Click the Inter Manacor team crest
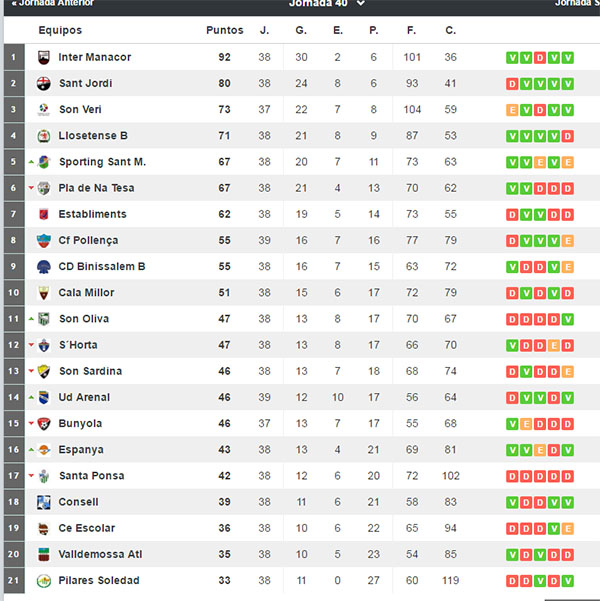600x601 pixels. [44, 57]
